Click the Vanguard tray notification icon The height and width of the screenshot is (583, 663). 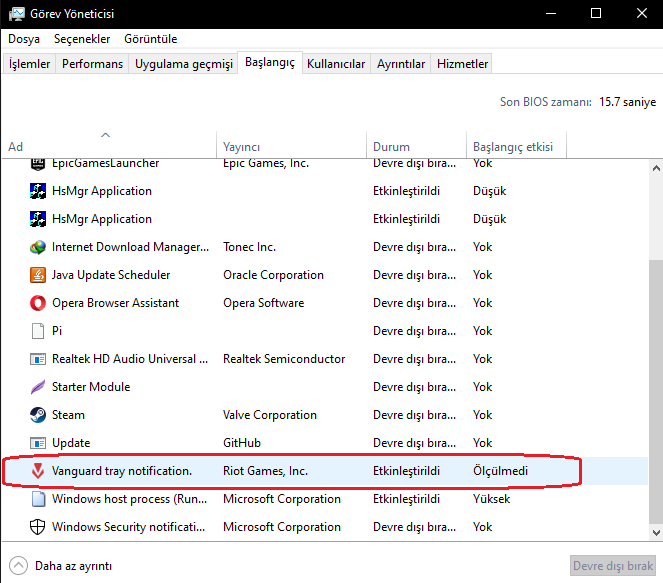click(x=38, y=471)
